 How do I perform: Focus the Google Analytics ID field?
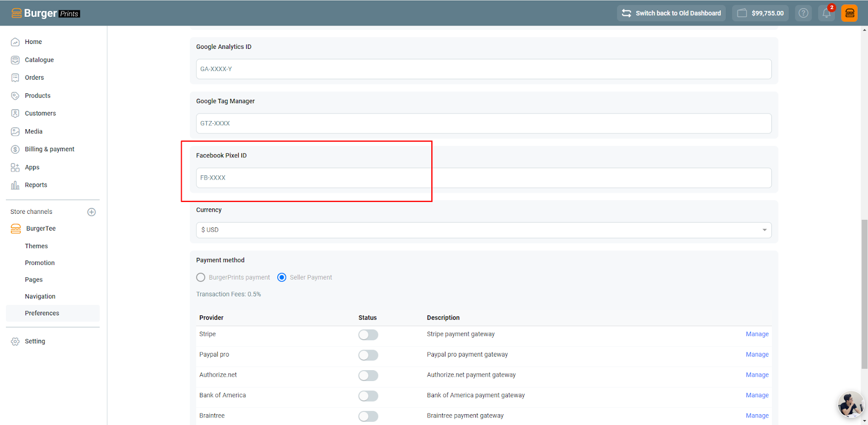pos(484,69)
